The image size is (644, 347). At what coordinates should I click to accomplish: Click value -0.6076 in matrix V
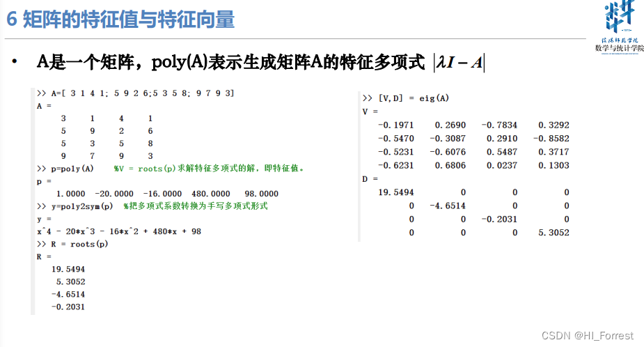(448, 152)
